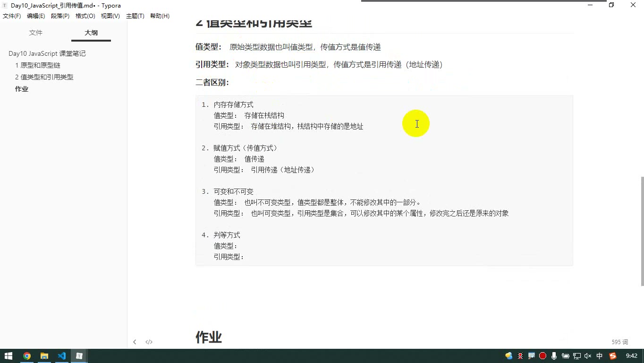Click the 9:42 taskbar clock

(x=632, y=356)
